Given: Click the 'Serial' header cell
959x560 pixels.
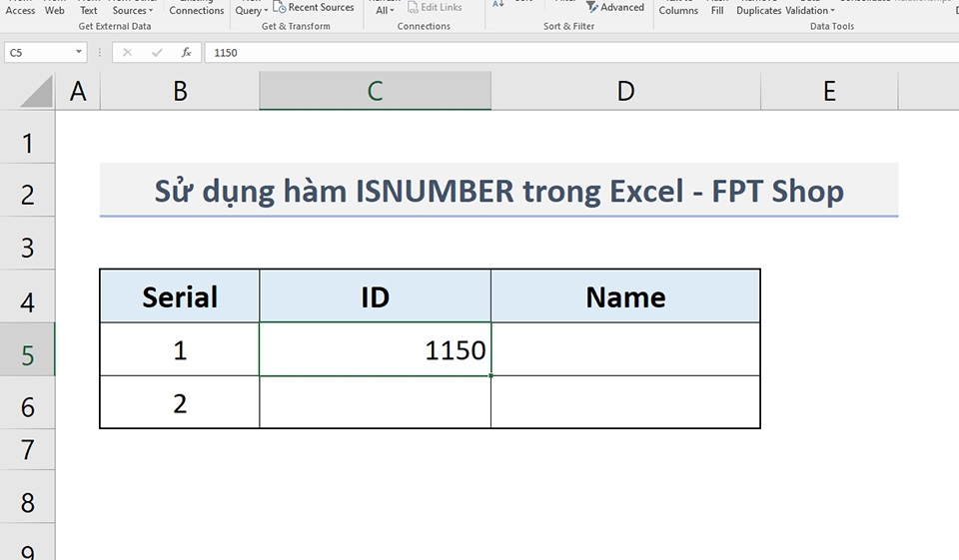Looking at the screenshot, I should (180, 295).
